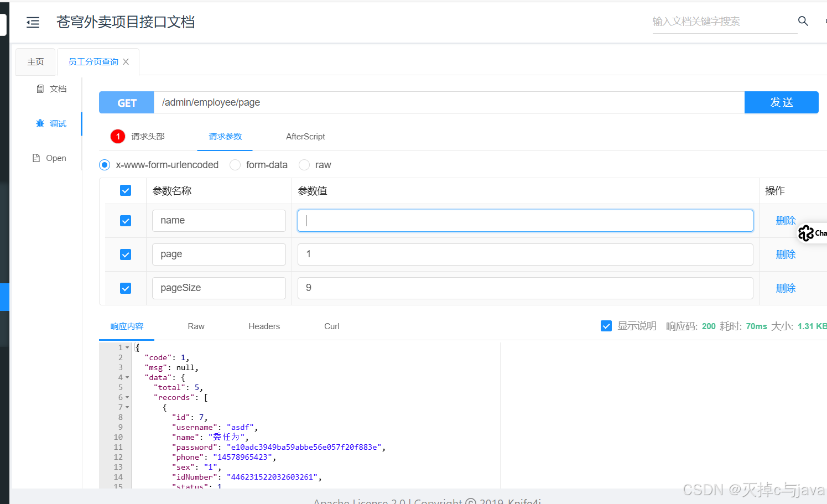Toggle the sidebar menu collapse icon
The image size is (827, 504).
click(x=33, y=22)
